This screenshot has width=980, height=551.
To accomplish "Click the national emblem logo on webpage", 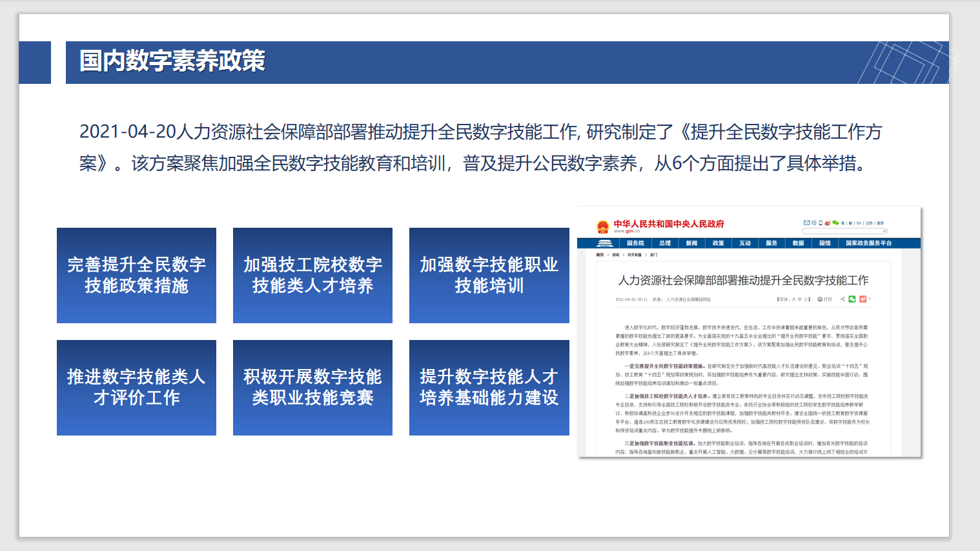I will pyautogui.click(x=602, y=226).
